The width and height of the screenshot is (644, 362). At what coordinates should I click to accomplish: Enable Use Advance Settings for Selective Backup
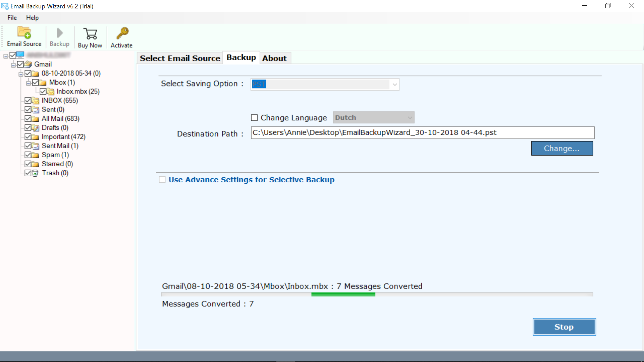(162, 179)
